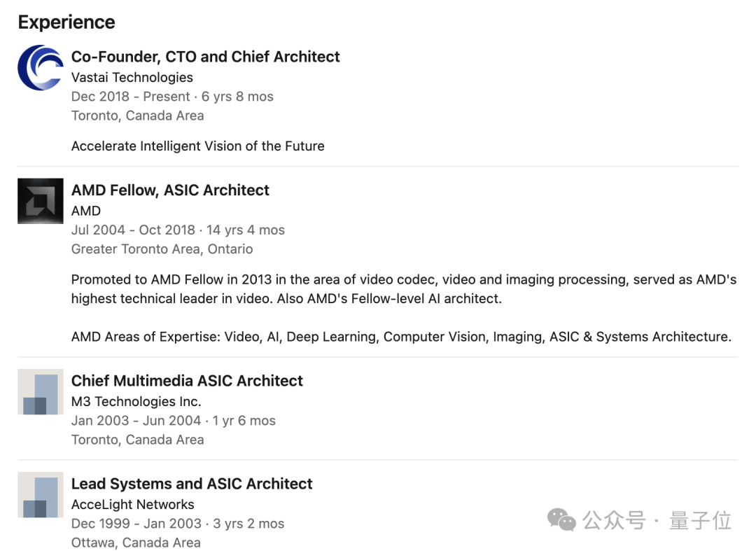
Task: Click the Experience section heading
Action: [x=66, y=22]
